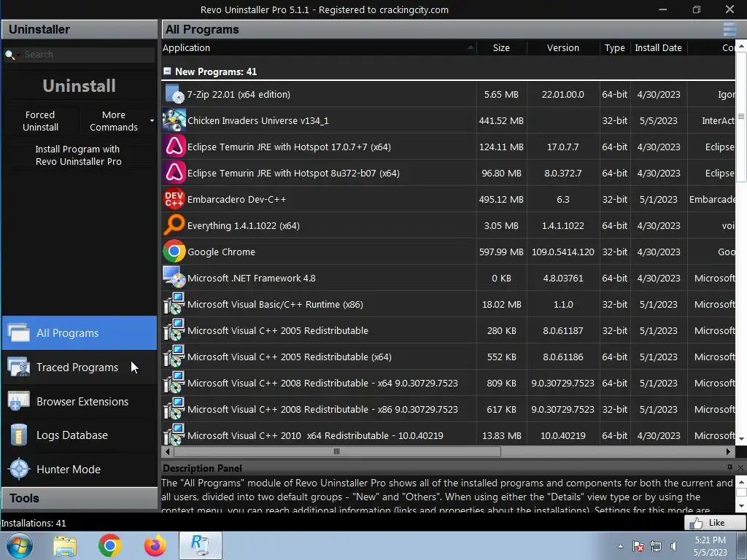
Task: Sort by the Application column header
Action: [319, 47]
